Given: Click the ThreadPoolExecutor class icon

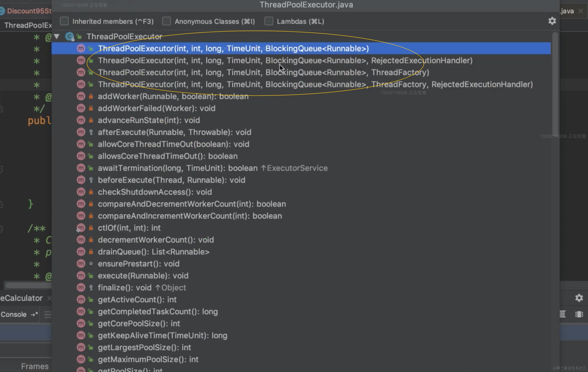Looking at the screenshot, I should [70, 37].
